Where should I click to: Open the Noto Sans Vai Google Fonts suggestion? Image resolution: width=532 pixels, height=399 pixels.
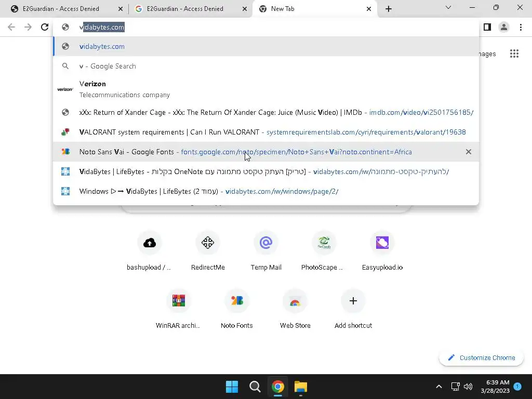coord(266,152)
